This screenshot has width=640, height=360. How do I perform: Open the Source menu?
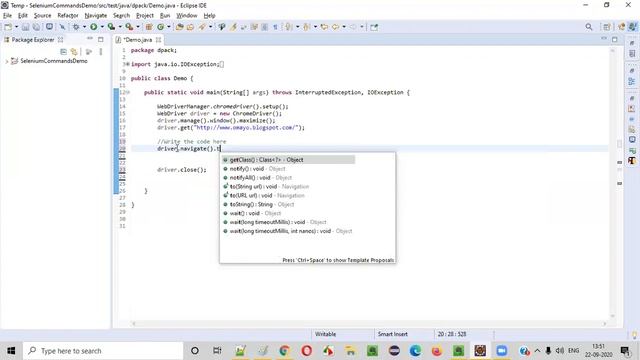42,16
